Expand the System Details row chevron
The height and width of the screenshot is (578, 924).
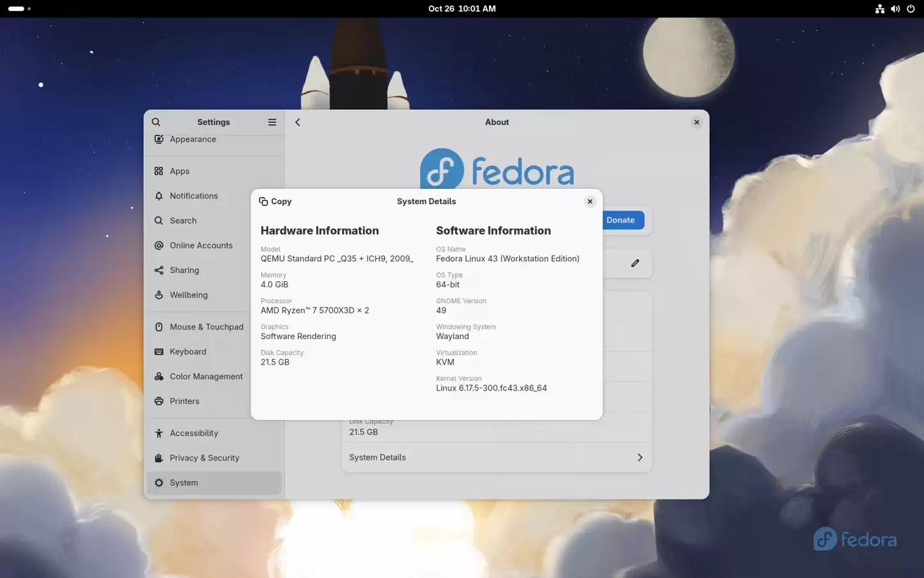[x=640, y=457]
